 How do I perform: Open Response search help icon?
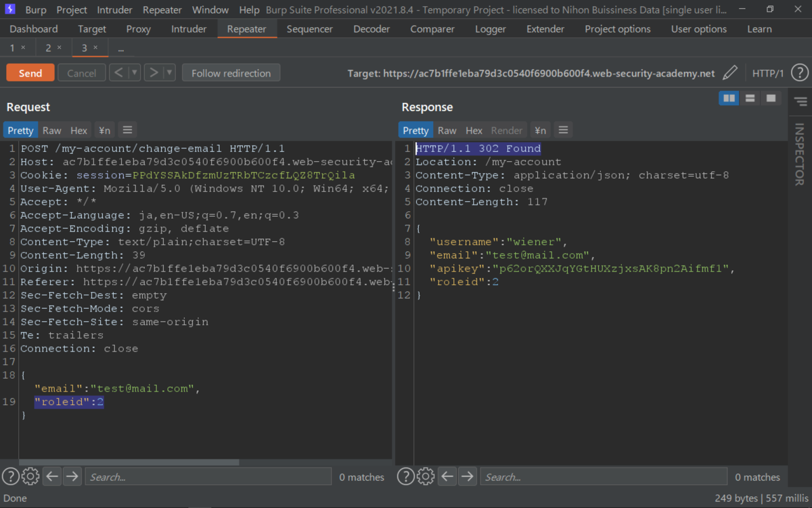pos(405,477)
